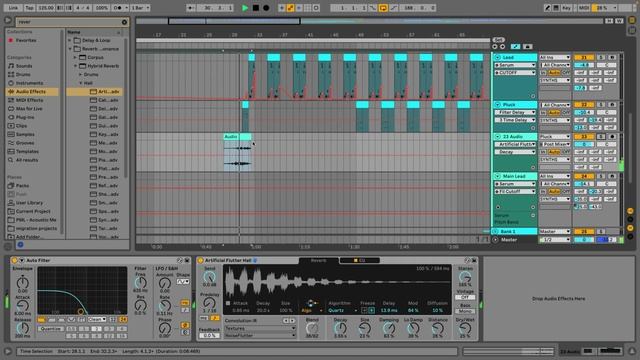640x360 pixels.
Task: Open Quantization menu showing 1 Bar
Action: pos(140,8)
